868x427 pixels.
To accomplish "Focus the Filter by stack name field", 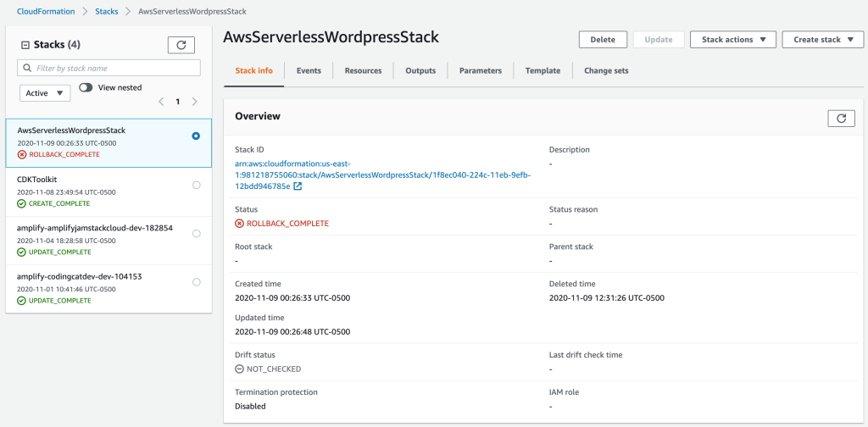I will pos(109,68).
